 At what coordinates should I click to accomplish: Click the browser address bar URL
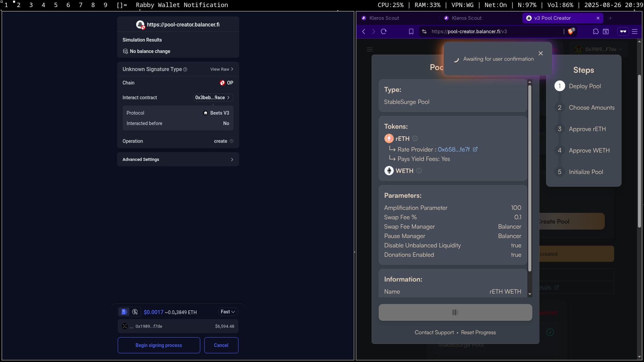point(469,32)
